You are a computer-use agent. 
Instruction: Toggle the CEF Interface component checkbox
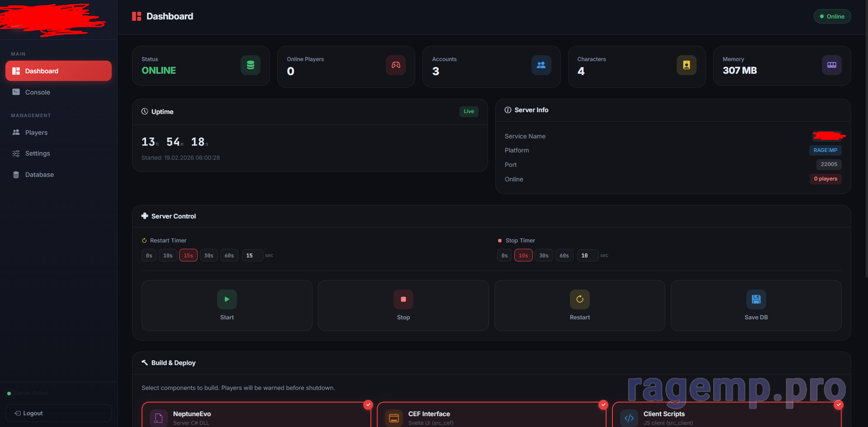603,404
